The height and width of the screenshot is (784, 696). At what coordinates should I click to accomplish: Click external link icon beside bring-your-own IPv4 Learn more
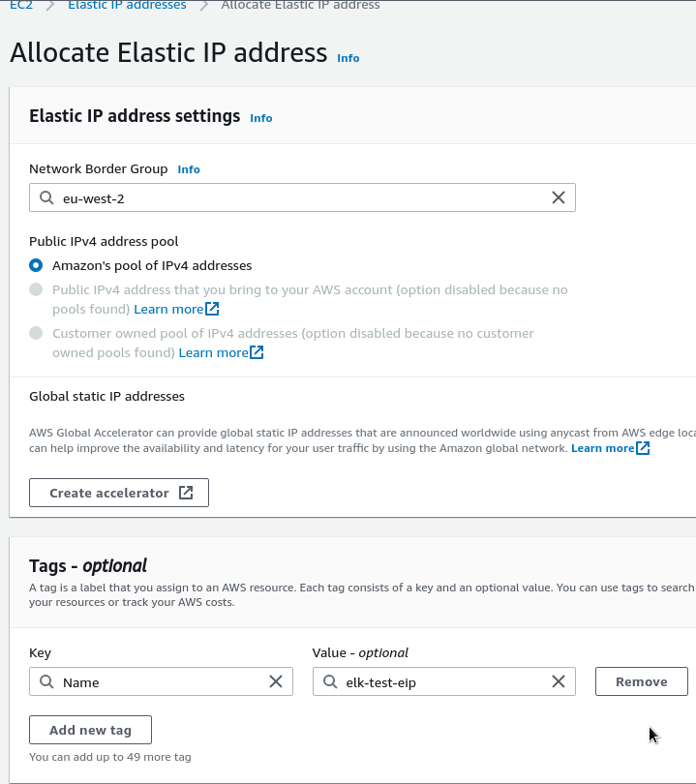click(213, 309)
